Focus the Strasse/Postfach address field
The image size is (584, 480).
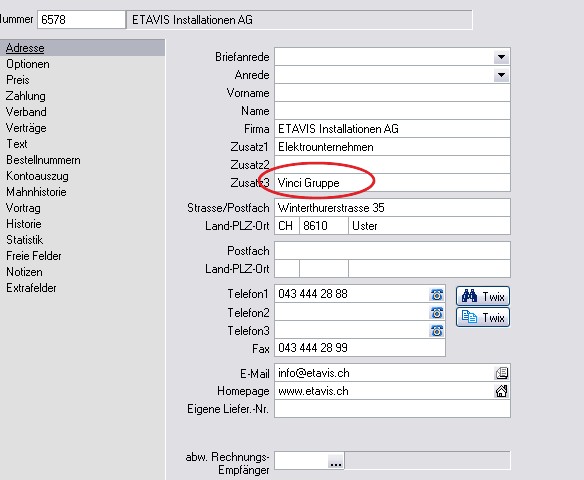392,208
